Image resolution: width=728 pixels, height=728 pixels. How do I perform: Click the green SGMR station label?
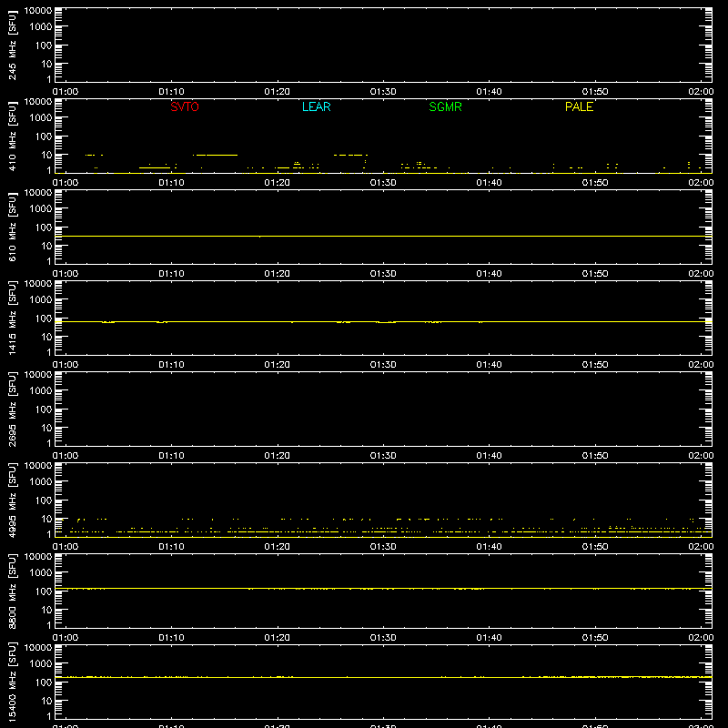coord(445,106)
